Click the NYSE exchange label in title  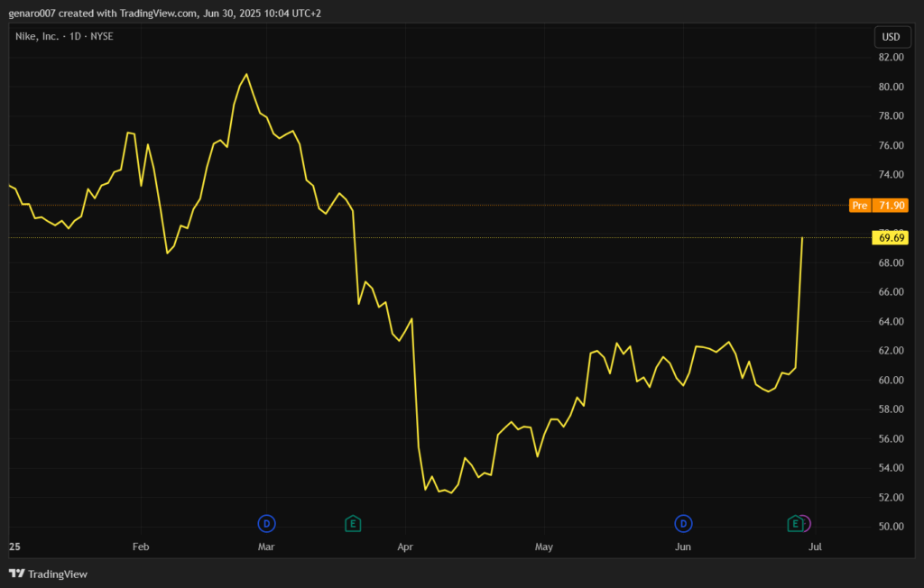(x=100, y=36)
